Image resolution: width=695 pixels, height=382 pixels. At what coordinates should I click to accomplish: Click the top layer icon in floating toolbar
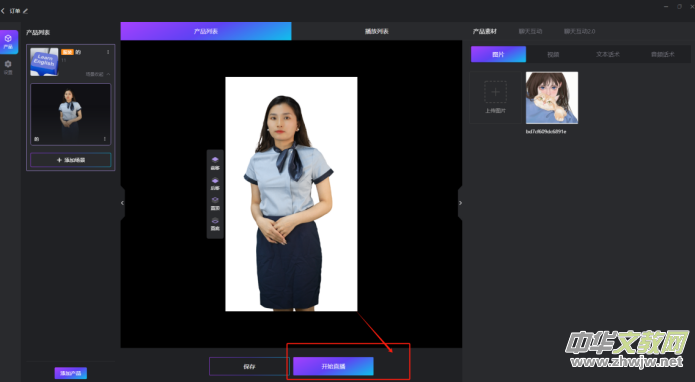pos(215,163)
